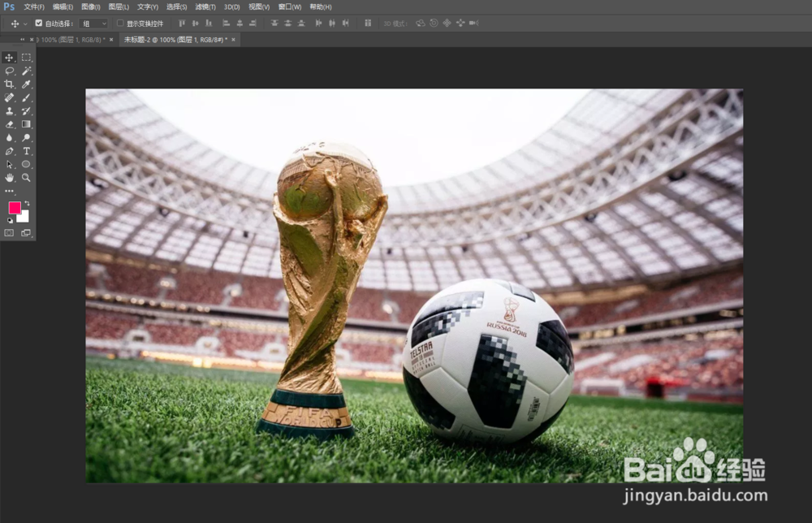Open the 编辑(E) menu
This screenshot has width=812, height=523.
click(x=63, y=6)
